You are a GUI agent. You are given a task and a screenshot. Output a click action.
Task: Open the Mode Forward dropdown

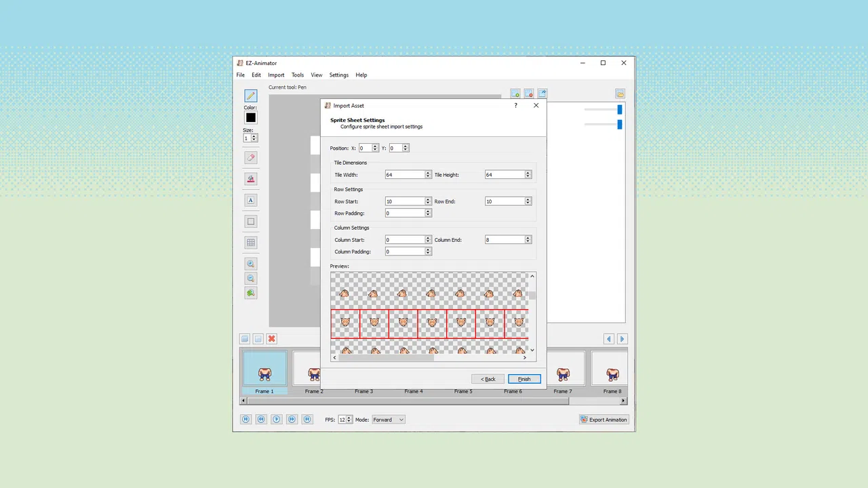(x=388, y=420)
